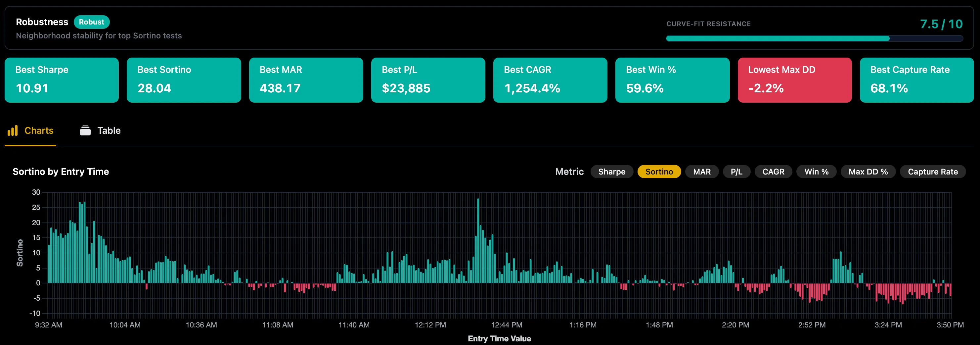Select the Sharpe metric pill

(612, 172)
